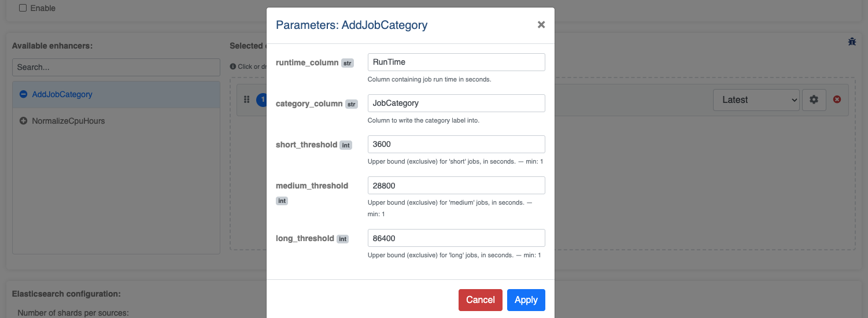Image resolution: width=868 pixels, height=318 pixels.
Task: Open gear settings for selected enhancer
Action: coord(814,99)
